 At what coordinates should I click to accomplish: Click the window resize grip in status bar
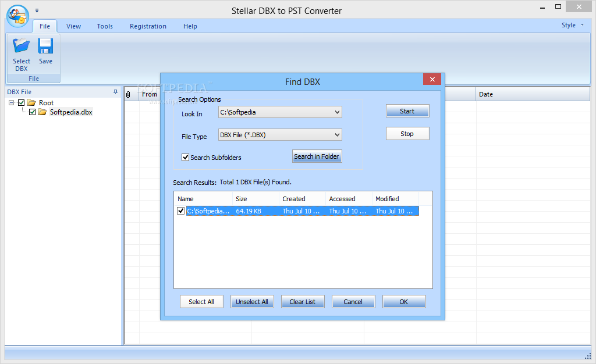[588, 356]
